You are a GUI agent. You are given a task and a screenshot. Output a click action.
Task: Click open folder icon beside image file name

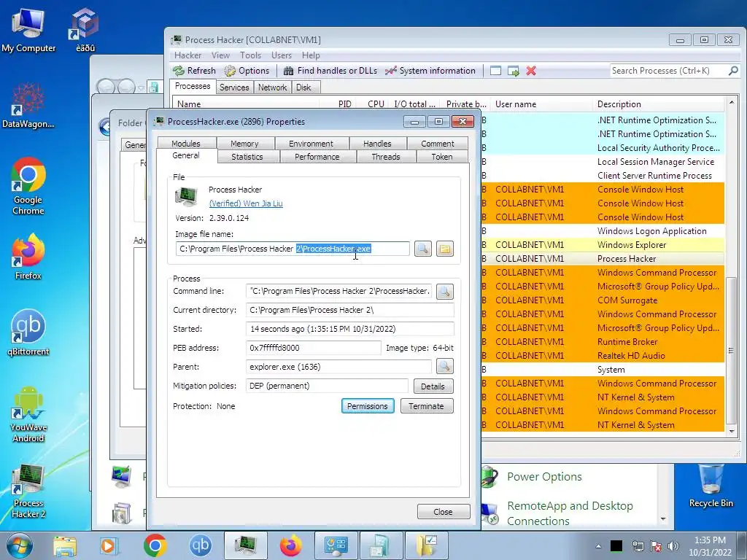pos(444,249)
